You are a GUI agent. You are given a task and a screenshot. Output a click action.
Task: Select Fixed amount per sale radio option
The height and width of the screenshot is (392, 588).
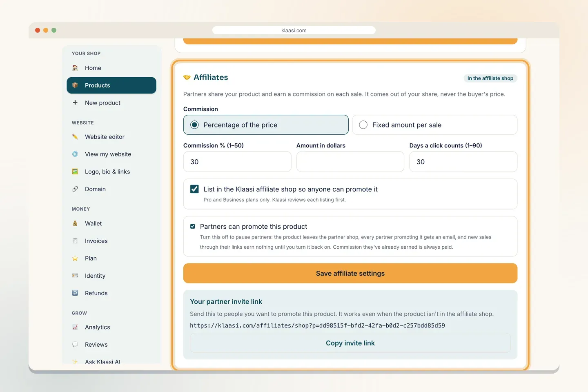pos(434,125)
